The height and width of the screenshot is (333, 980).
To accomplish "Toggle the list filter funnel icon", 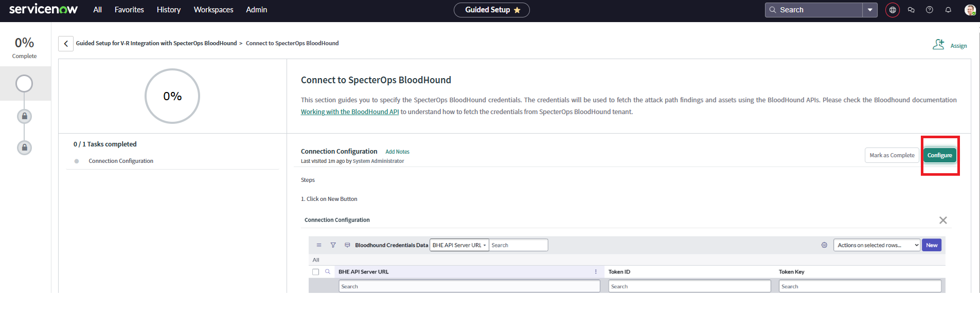I will pos(333,245).
